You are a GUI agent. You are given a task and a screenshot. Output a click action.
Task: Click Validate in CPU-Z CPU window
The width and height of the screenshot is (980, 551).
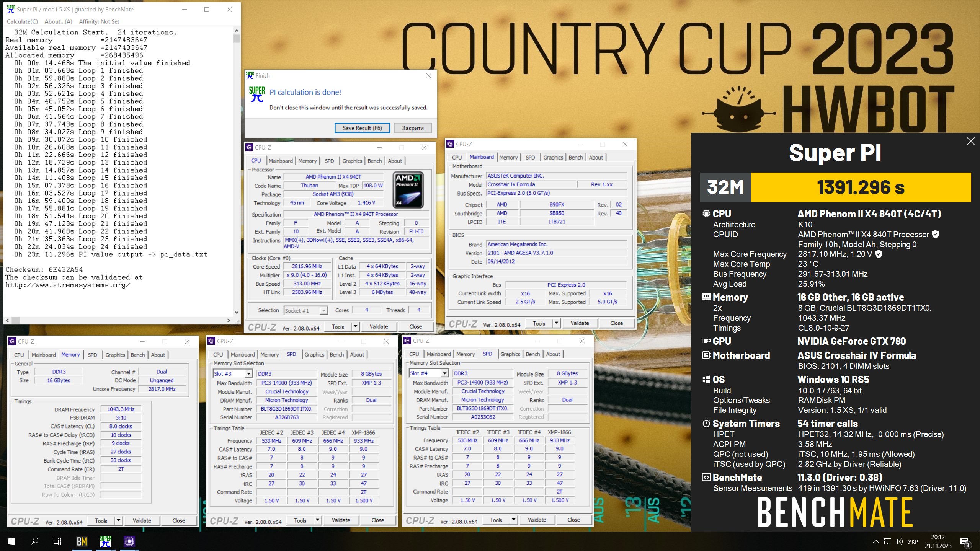coord(379,326)
